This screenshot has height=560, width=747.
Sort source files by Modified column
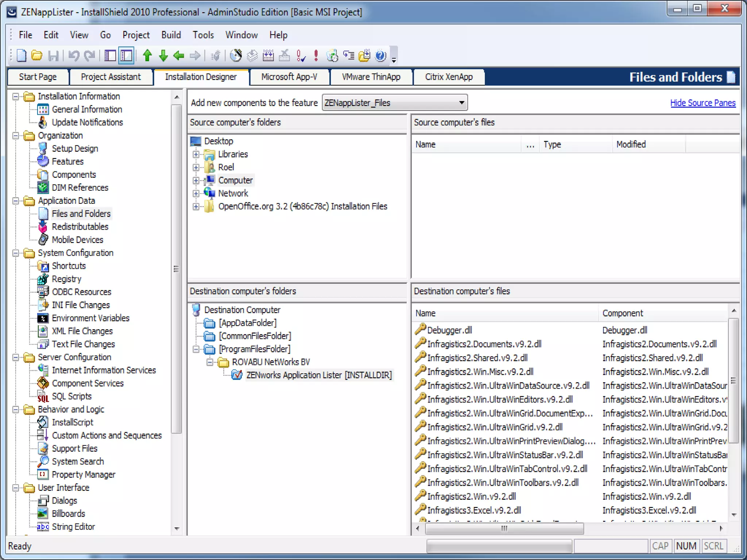pyautogui.click(x=649, y=144)
